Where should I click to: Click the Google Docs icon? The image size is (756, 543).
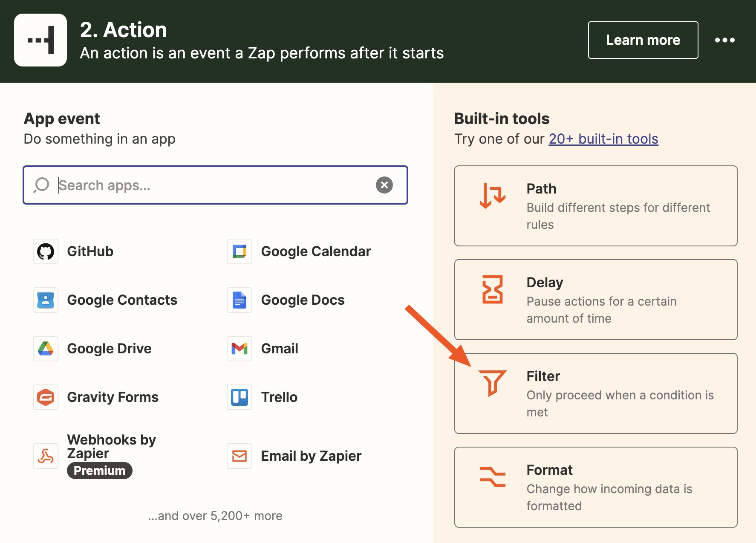(x=239, y=300)
